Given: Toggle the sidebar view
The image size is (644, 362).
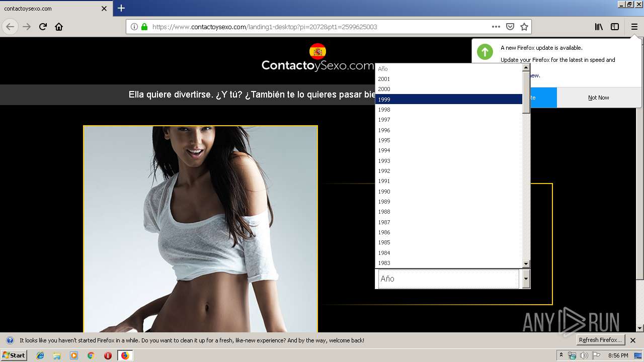Looking at the screenshot, I should [x=615, y=27].
